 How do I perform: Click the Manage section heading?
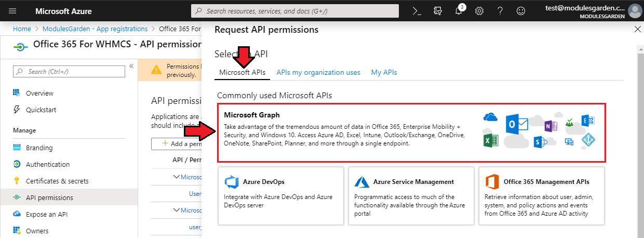pos(24,130)
